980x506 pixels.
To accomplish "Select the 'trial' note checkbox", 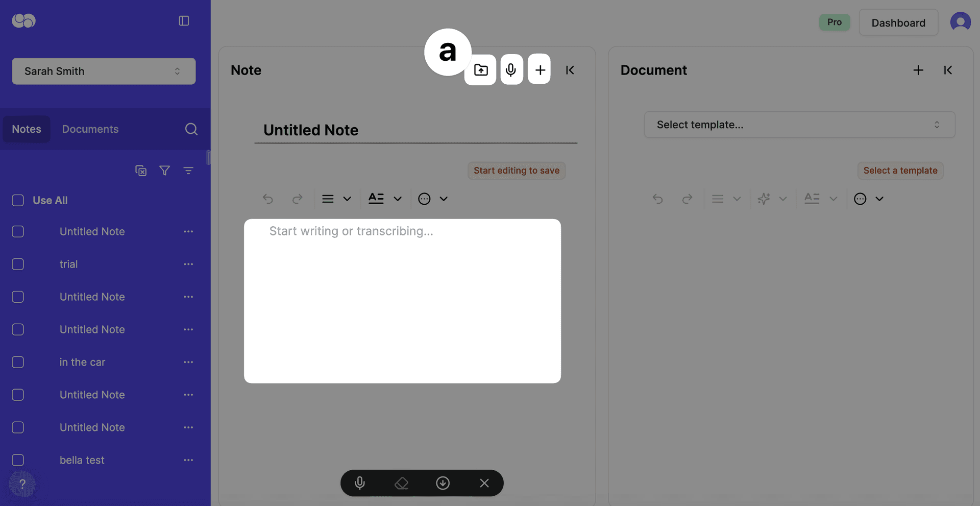I will [x=18, y=264].
